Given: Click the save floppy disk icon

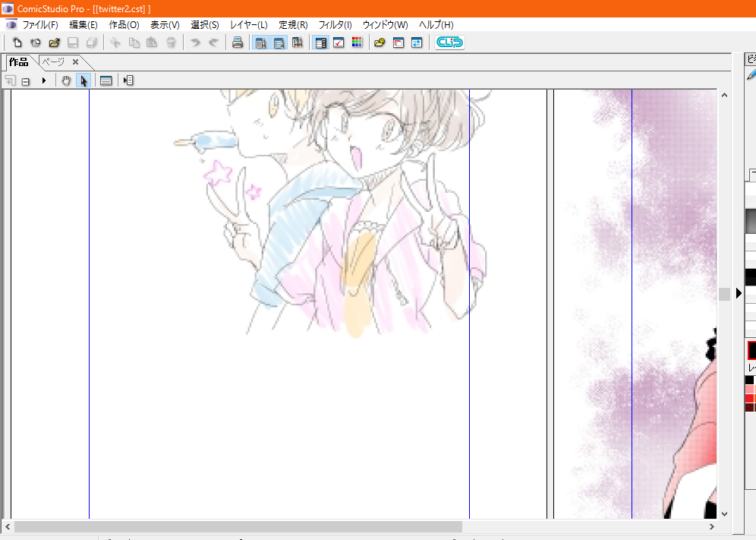Looking at the screenshot, I should click(73, 43).
